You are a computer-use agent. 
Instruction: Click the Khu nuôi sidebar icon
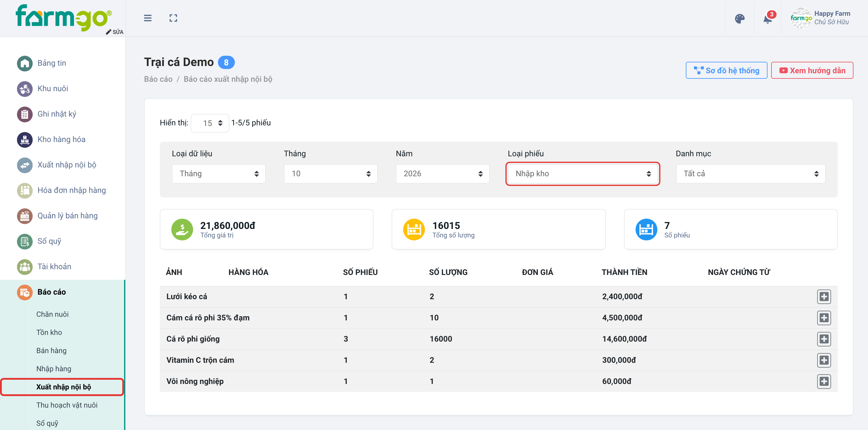(x=25, y=89)
